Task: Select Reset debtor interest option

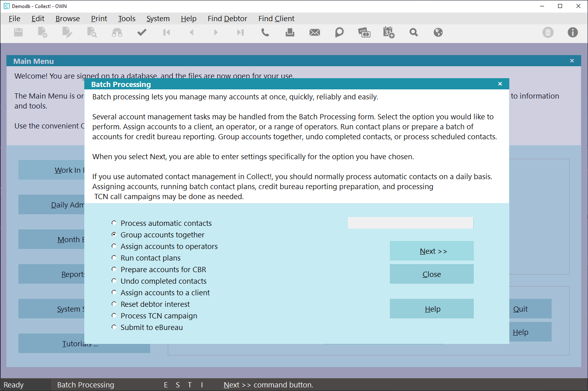Action: pyautogui.click(x=151, y=304)
